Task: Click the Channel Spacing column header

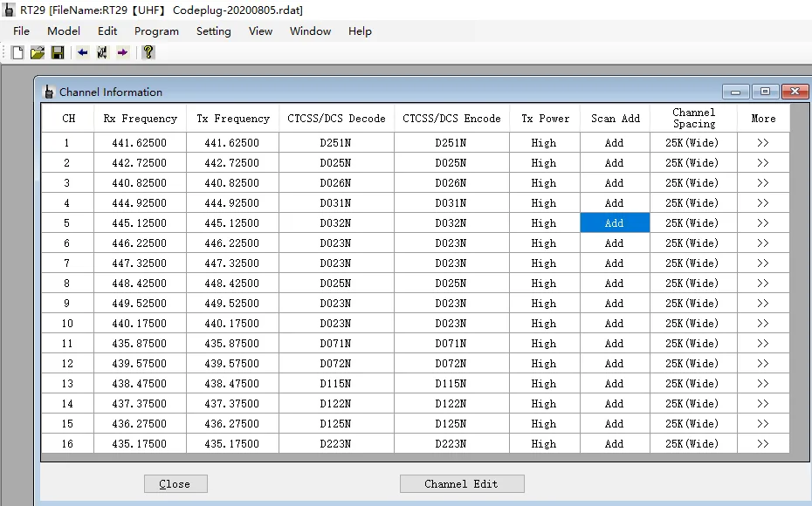Action: click(x=693, y=119)
